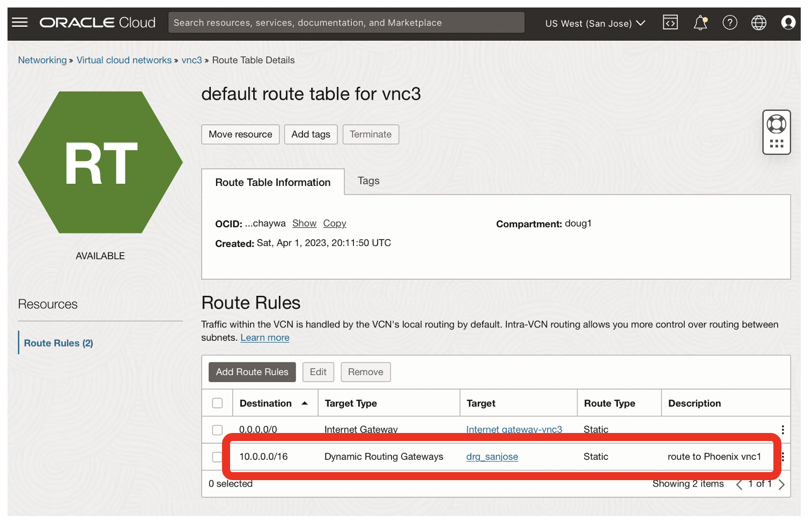The width and height of the screenshot is (812, 523).
Task: Click the Oracle Cloud logo
Action: [x=97, y=22]
